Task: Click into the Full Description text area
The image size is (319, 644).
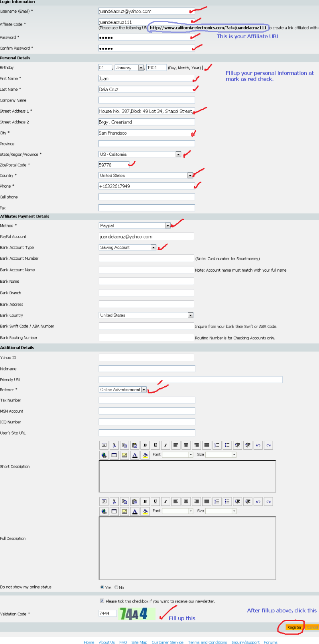Action: point(187,548)
